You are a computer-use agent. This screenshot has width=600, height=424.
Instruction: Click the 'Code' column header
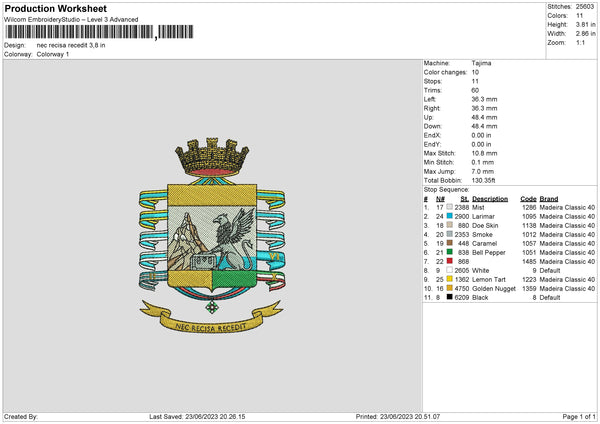(x=528, y=199)
